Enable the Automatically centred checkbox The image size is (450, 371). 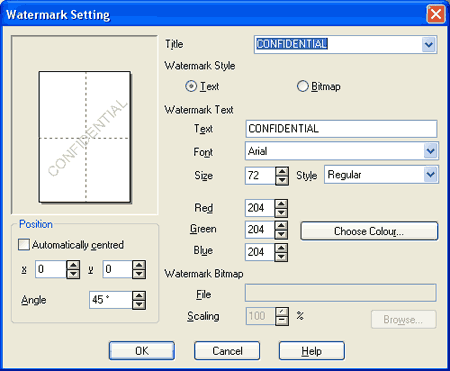(24, 245)
